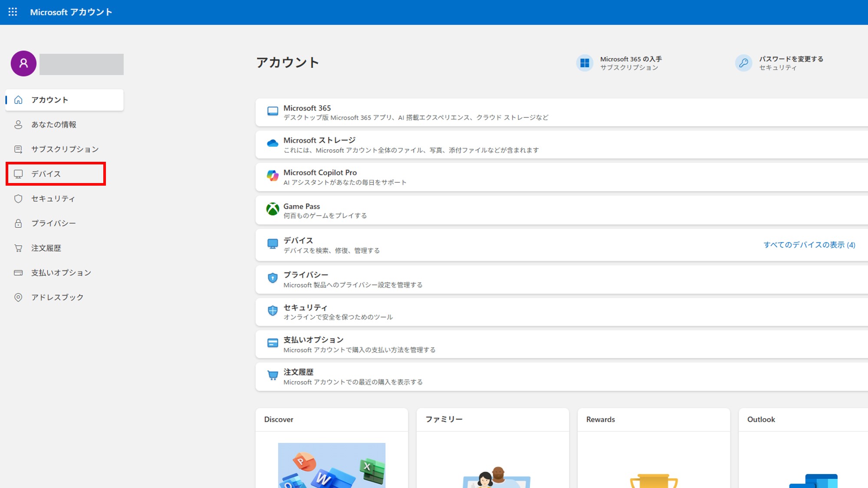Viewport: 868px width, 488px height.
Task: Open the セキュリティ row title in main list
Action: pos(306,308)
